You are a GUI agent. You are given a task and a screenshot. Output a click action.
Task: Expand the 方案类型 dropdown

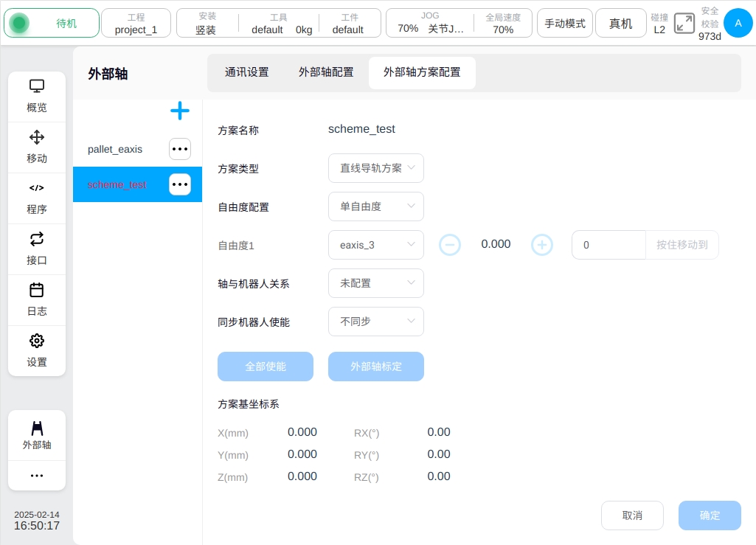coord(376,168)
